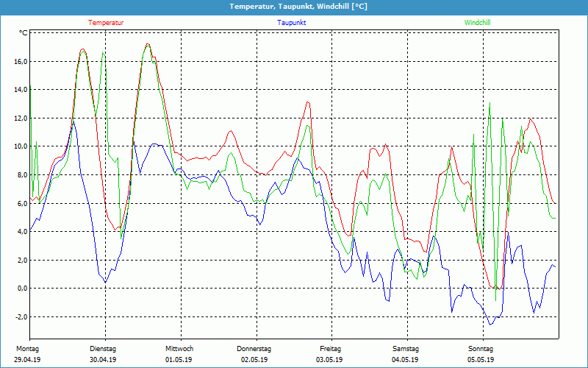Click the 10,0 y-axis value
The width and height of the screenshot is (588, 368).
[x=21, y=146]
